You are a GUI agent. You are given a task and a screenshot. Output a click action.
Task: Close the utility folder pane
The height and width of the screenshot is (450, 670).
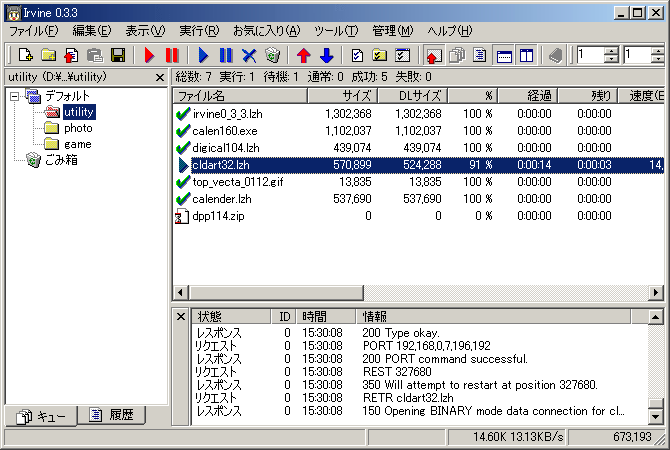click(x=160, y=77)
